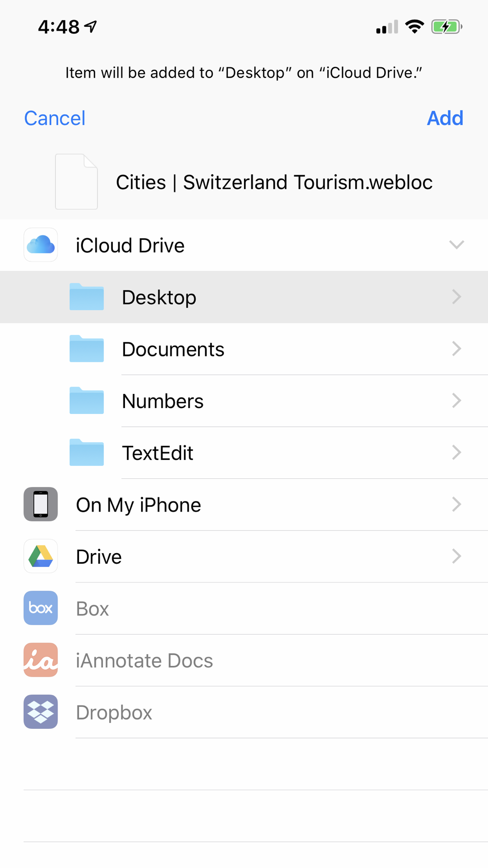488x868 pixels.
Task: Choose the TextEdit folder label
Action: pos(158,453)
